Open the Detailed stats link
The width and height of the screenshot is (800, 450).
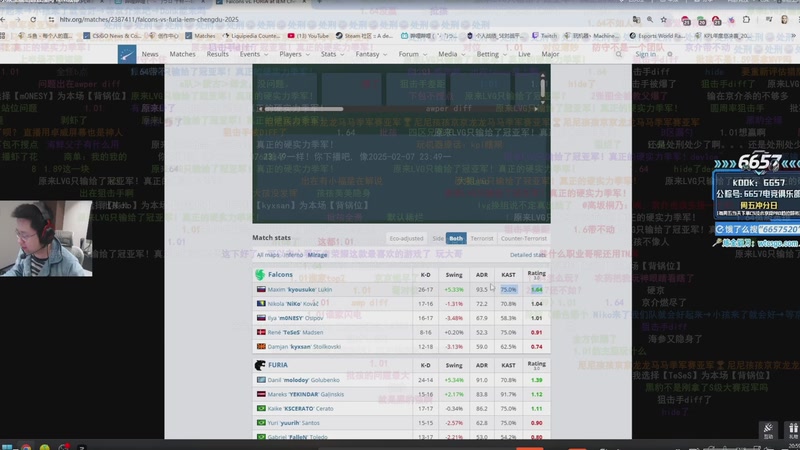(x=528, y=255)
